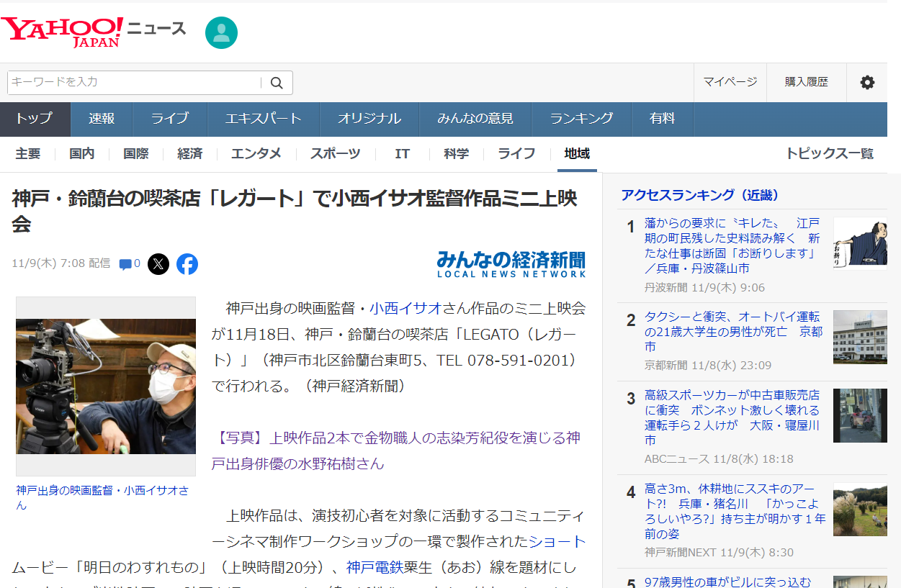The width and height of the screenshot is (901, 588).
Task: Follow the 小西イサオ link in article
Action: (404, 309)
